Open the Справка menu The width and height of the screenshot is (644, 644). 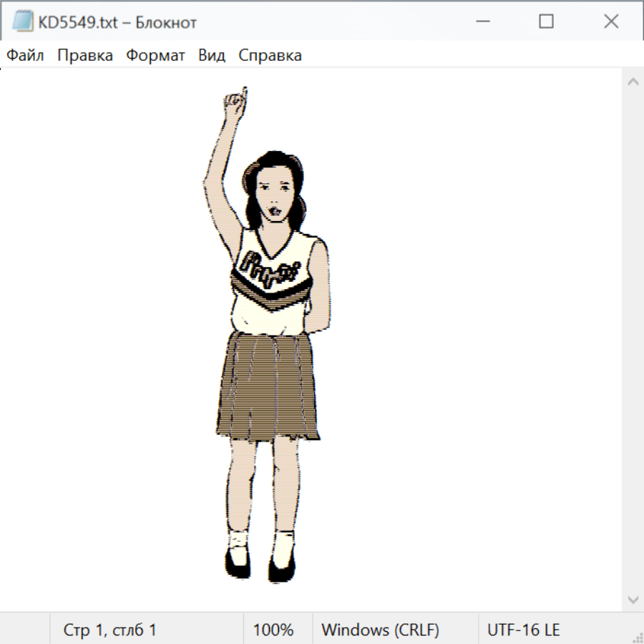point(270,56)
